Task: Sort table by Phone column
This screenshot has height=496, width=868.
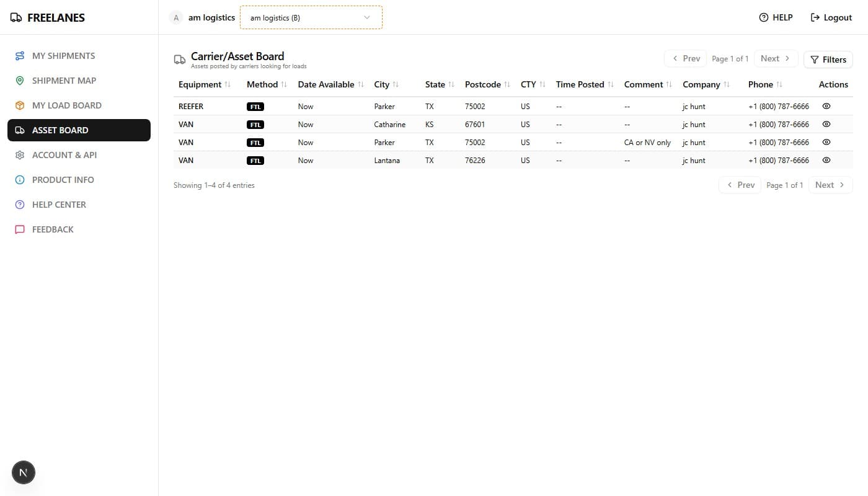Action: [x=766, y=84]
